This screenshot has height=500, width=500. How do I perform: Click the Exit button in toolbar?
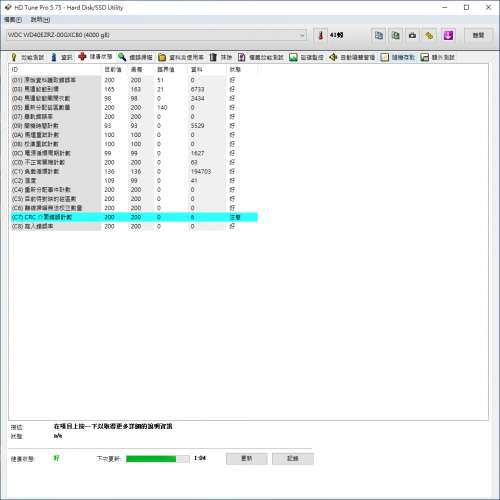[478, 35]
